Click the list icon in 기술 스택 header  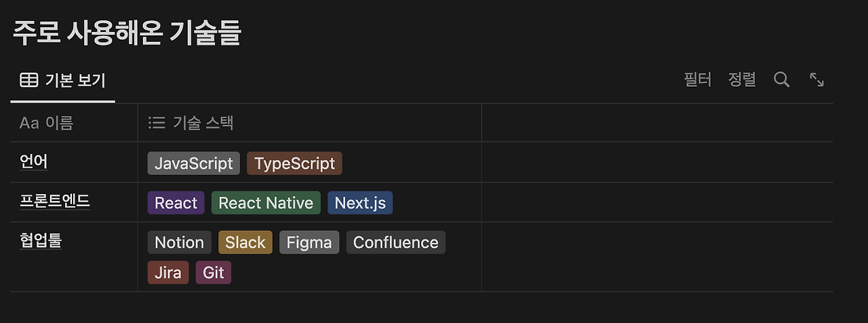pyautogui.click(x=157, y=123)
